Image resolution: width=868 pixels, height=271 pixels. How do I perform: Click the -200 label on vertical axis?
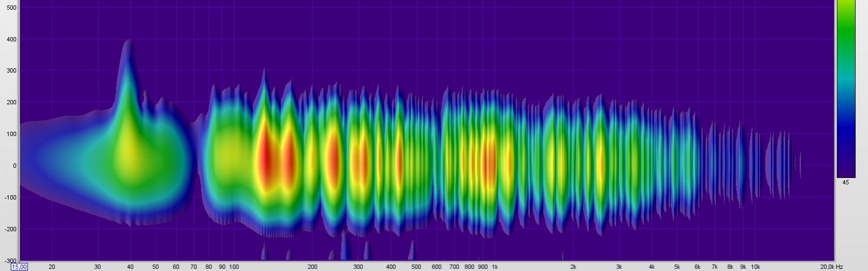pos(11,229)
